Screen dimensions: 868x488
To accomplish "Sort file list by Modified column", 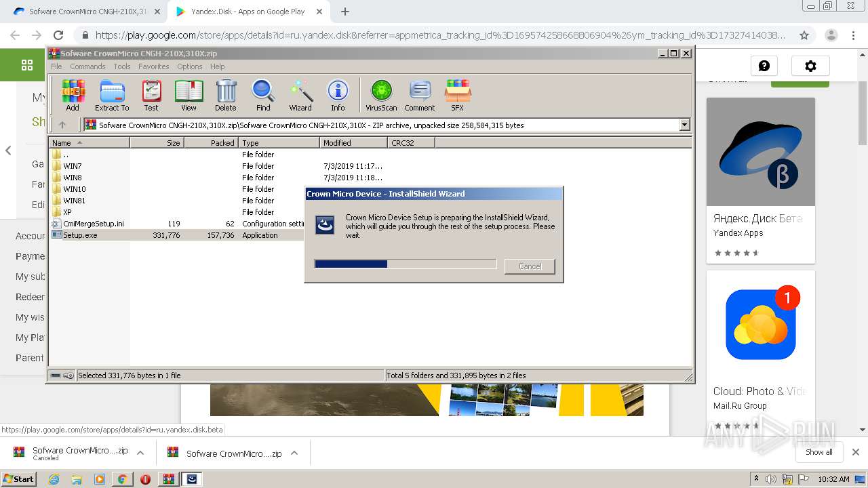I will point(353,142).
